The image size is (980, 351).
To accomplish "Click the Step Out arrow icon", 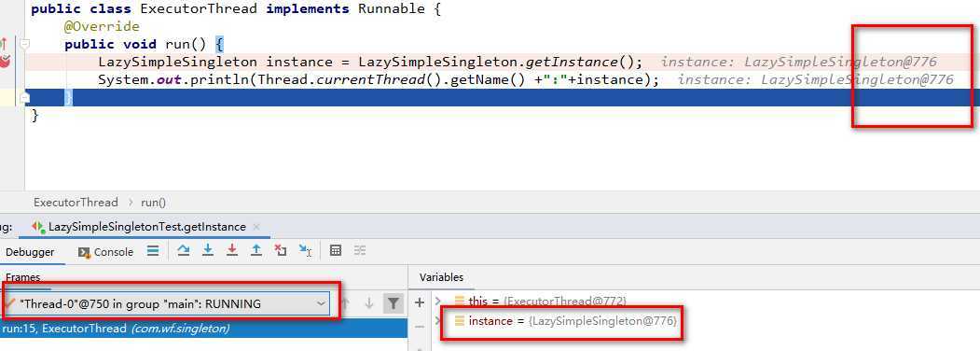I will point(256,251).
